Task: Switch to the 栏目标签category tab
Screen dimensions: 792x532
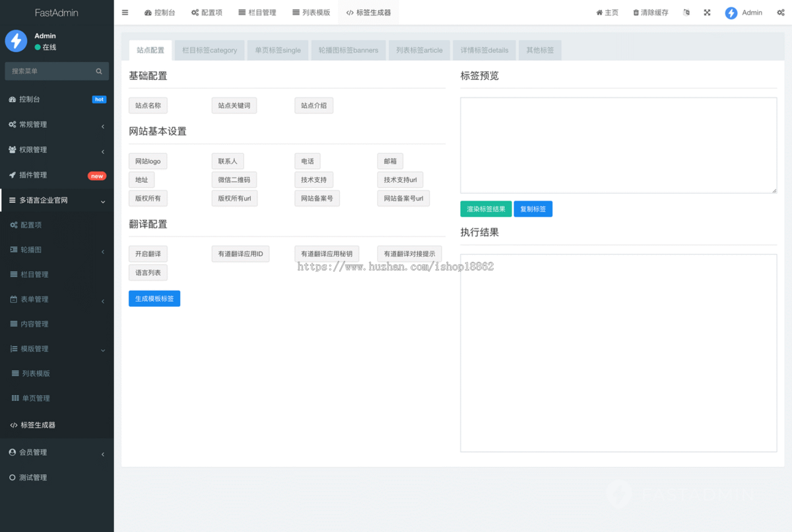Action: [x=209, y=50]
